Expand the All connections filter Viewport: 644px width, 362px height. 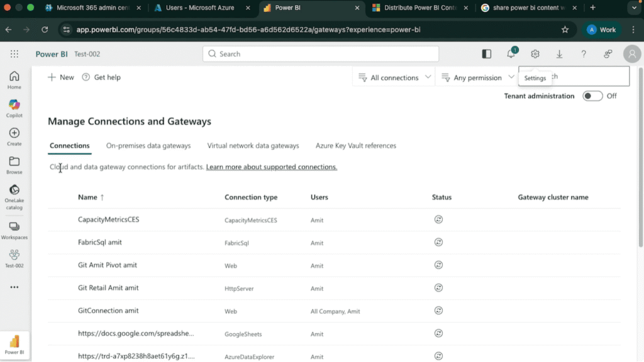(x=394, y=77)
